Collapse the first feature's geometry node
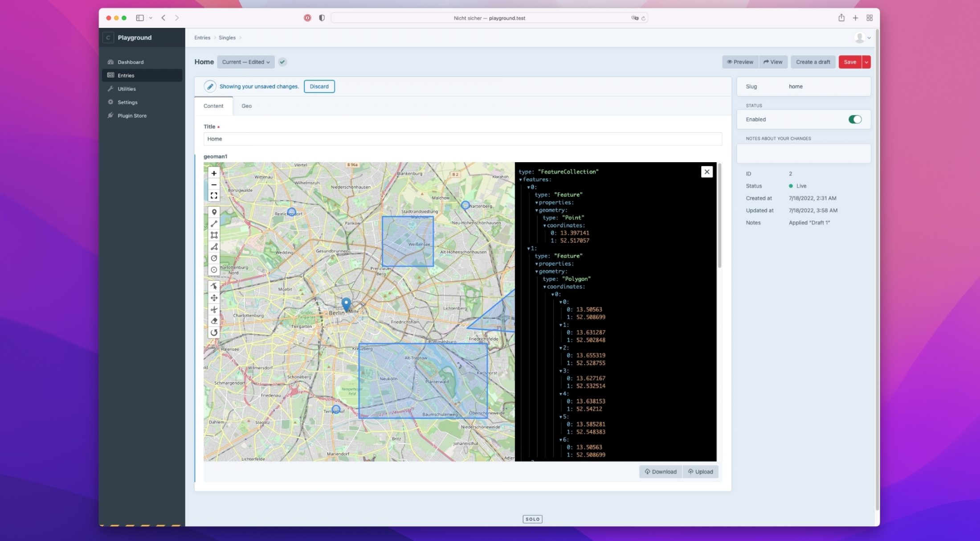This screenshot has height=541, width=980. [537, 210]
